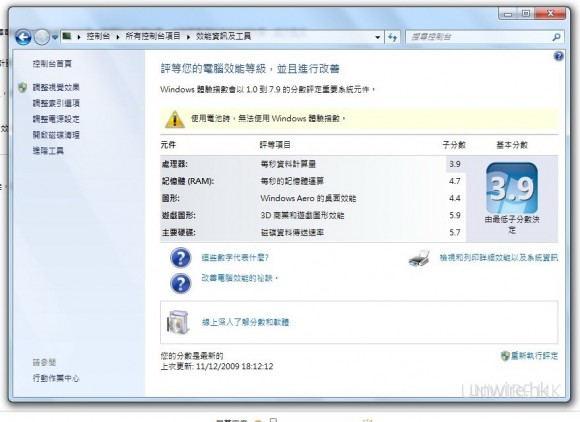Viewport: 580px width, 422px height.
Task: Open the 控制台 breadcrumb in address bar
Action: coord(98,36)
